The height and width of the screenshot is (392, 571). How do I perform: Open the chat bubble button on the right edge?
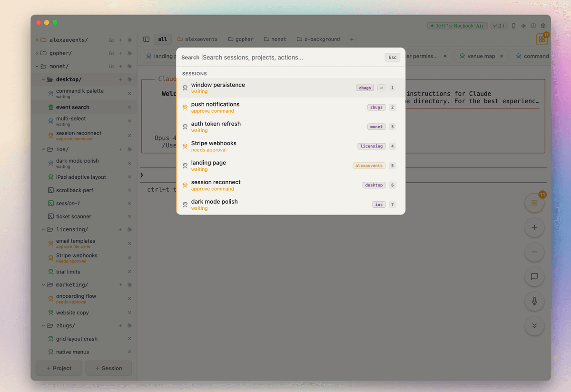tap(534, 276)
